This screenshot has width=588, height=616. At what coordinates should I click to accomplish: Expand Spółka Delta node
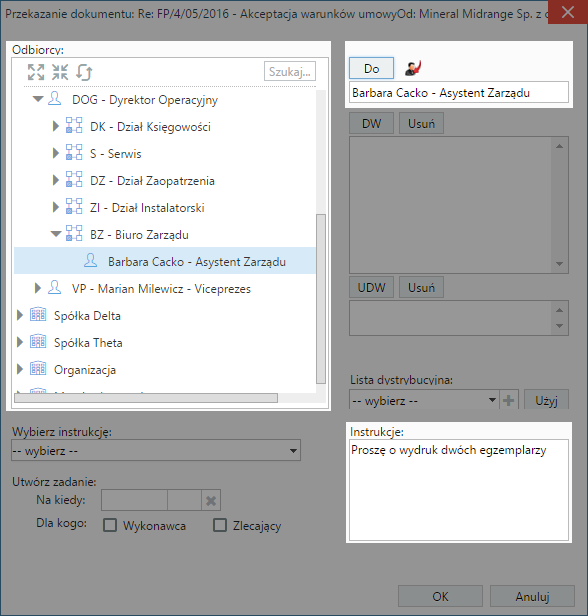point(20,315)
